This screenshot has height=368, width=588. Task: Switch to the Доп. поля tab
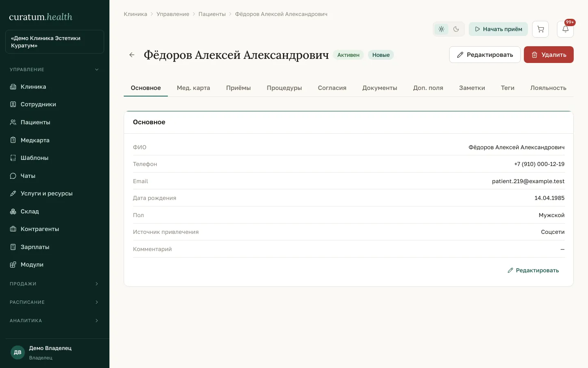click(428, 88)
